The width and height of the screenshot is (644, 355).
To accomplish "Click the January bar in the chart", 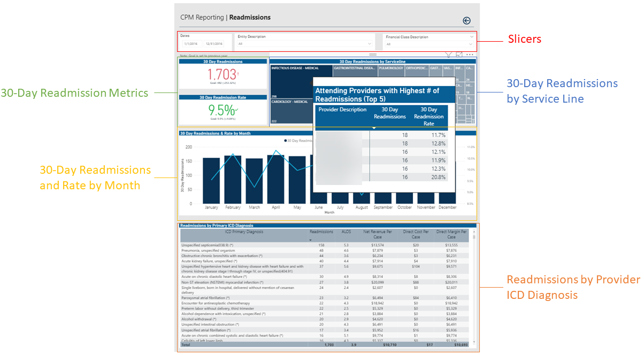I will (x=211, y=180).
